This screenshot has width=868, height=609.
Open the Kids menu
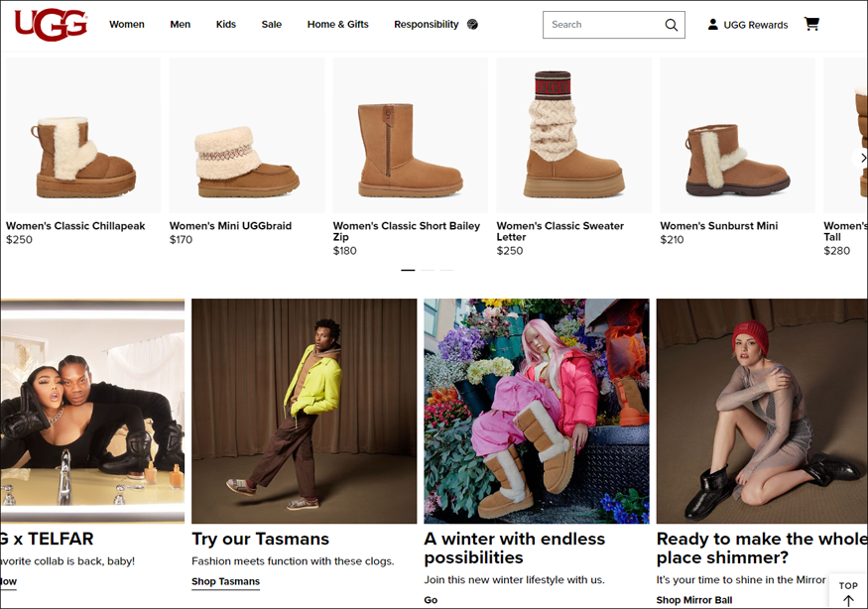[x=226, y=25]
